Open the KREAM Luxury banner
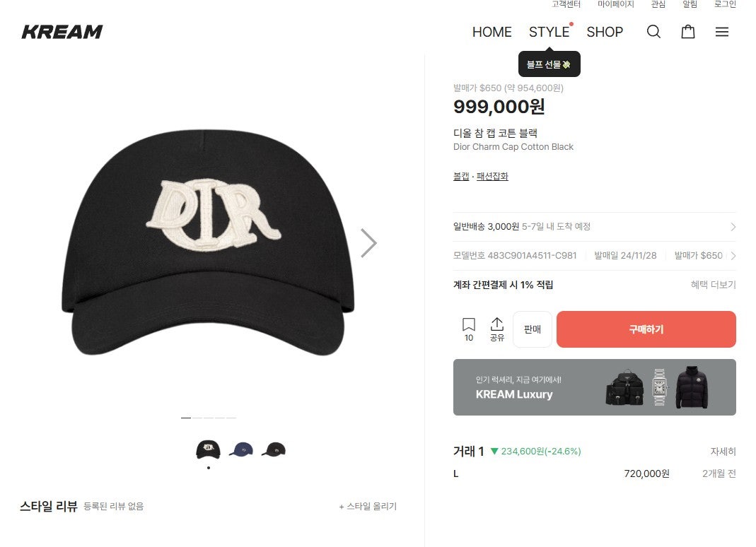Screen dimensions: 756x547 [x=594, y=387]
